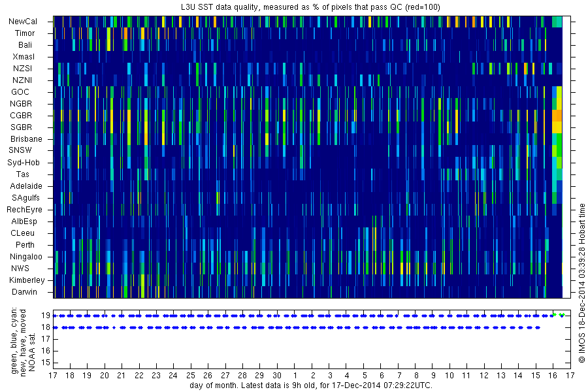Viewport: 588px width, 392px height.
Task: Click the 'NOAA sat.' vertical axis label
Action: pos(32,351)
